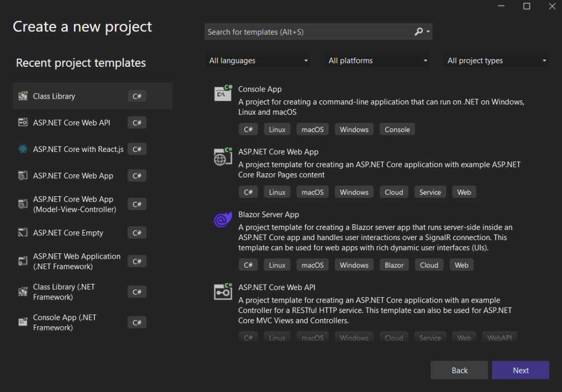
Task: Select the Console App template icon
Action: pos(222,94)
